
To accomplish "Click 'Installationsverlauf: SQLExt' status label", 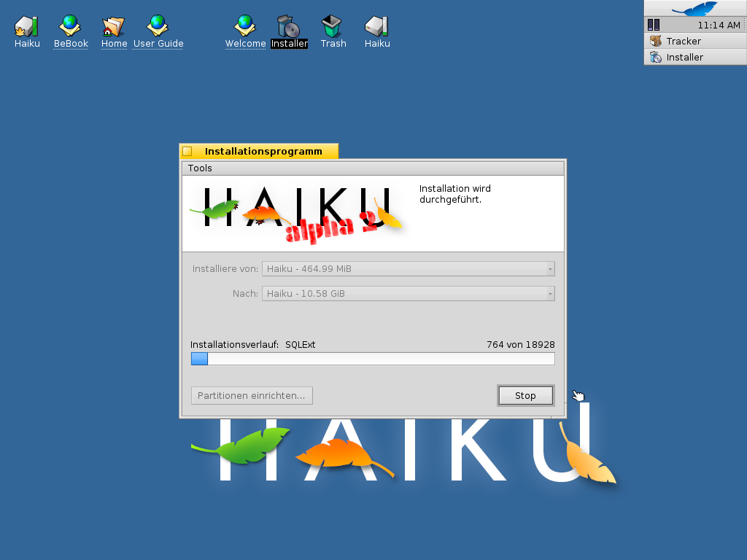I will point(252,344).
